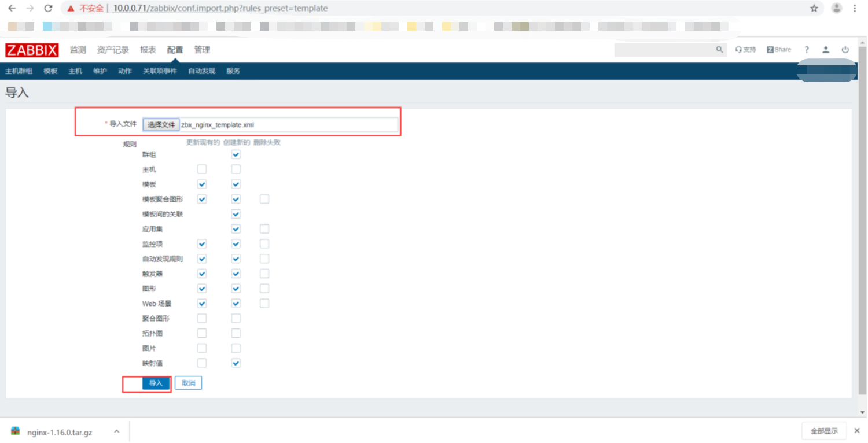
Task: Uncheck 更新现有的 for 模板
Action: pos(202,184)
